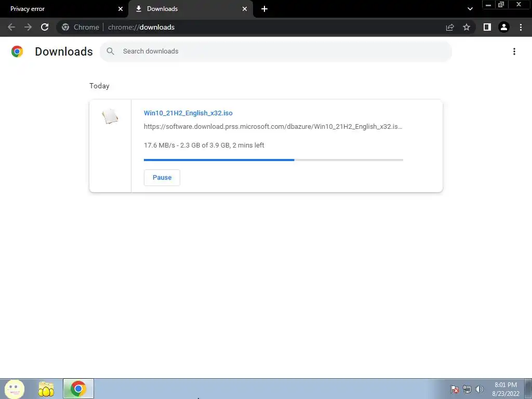Click the Today date heading
The width and height of the screenshot is (532, 399).
click(x=99, y=86)
